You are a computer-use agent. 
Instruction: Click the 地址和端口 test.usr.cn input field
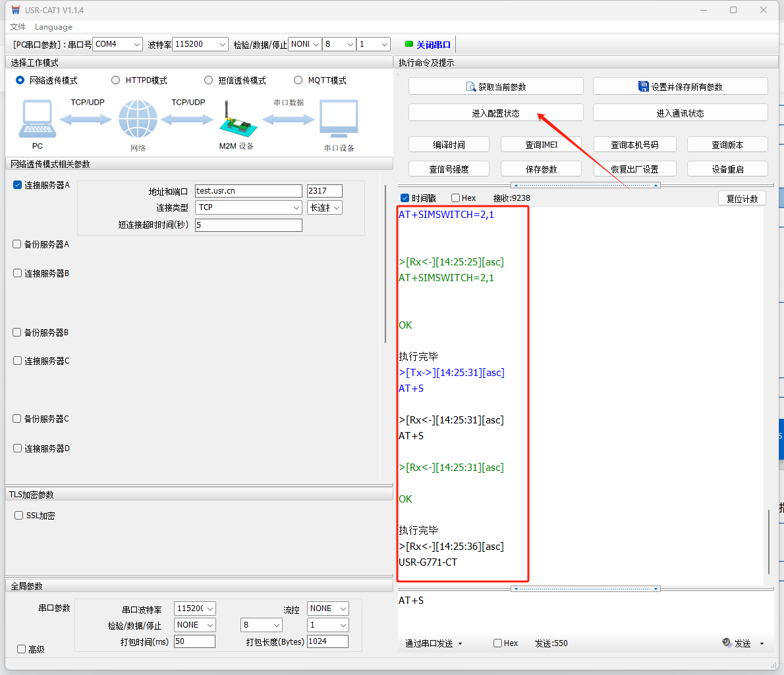[x=248, y=191]
